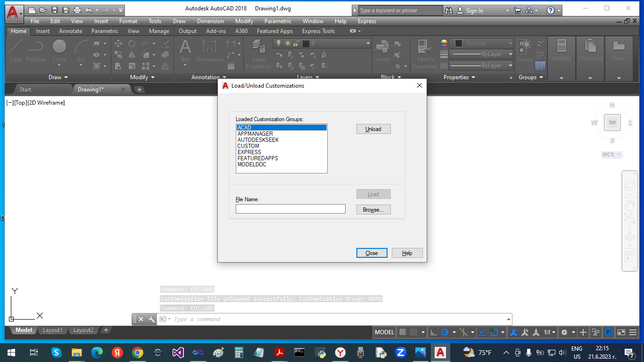Switch to the Annotate ribbon tab
Image resolution: width=644 pixels, height=362 pixels.
70,31
